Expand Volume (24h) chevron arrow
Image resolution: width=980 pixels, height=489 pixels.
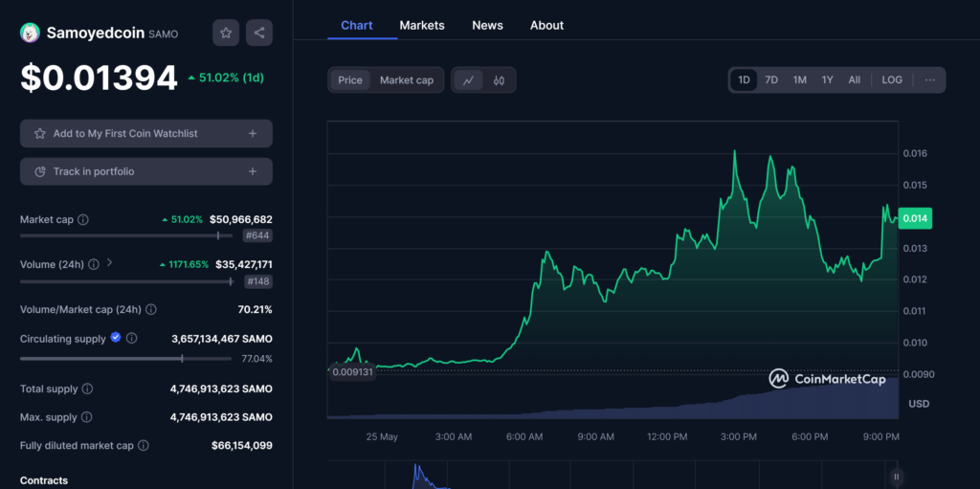click(x=109, y=263)
